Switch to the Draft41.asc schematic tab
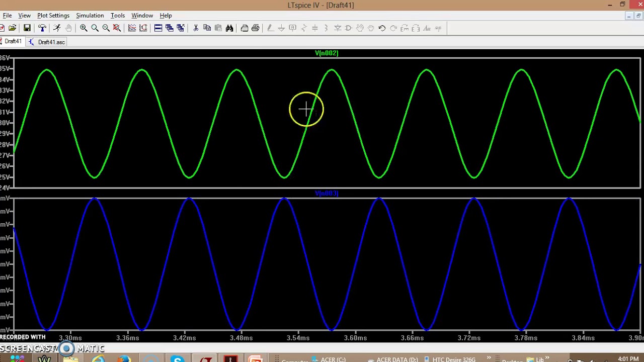 click(x=47, y=42)
